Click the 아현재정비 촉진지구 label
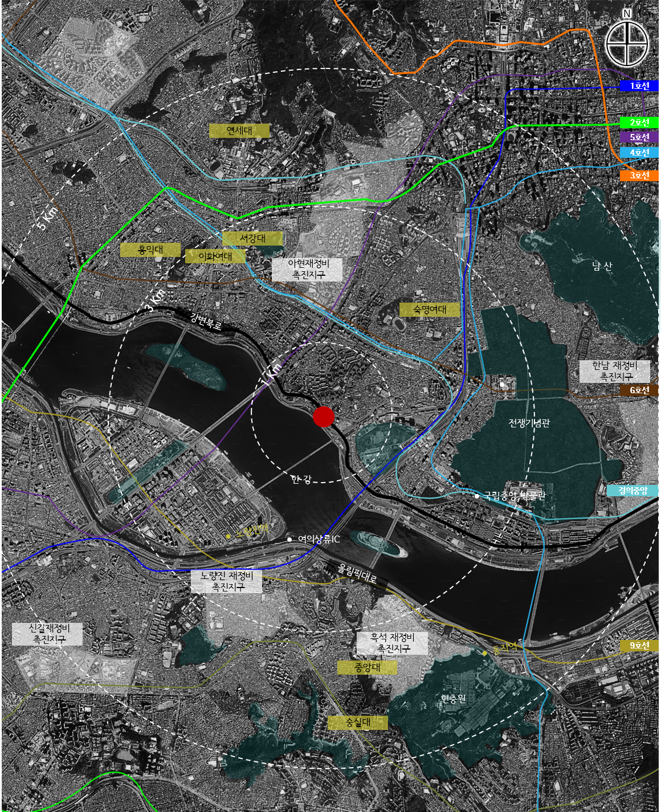 (308, 269)
